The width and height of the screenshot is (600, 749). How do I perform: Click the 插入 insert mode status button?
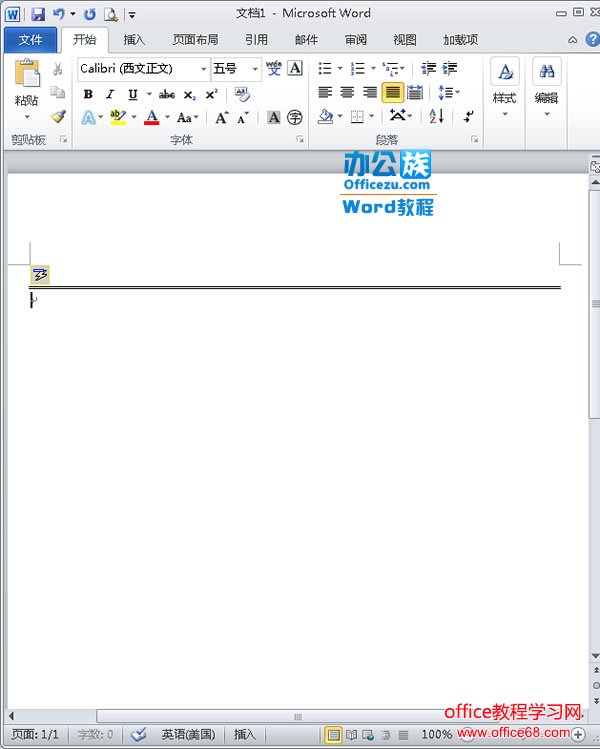pos(245,734)
